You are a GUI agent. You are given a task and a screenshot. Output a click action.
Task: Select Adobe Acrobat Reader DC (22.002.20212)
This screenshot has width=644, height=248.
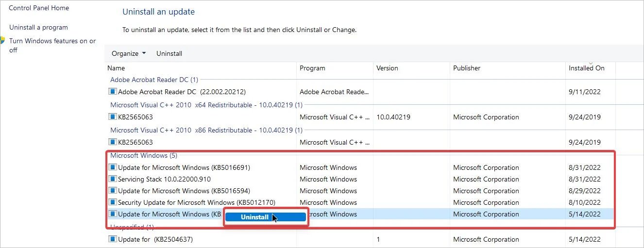click(182, 91)
